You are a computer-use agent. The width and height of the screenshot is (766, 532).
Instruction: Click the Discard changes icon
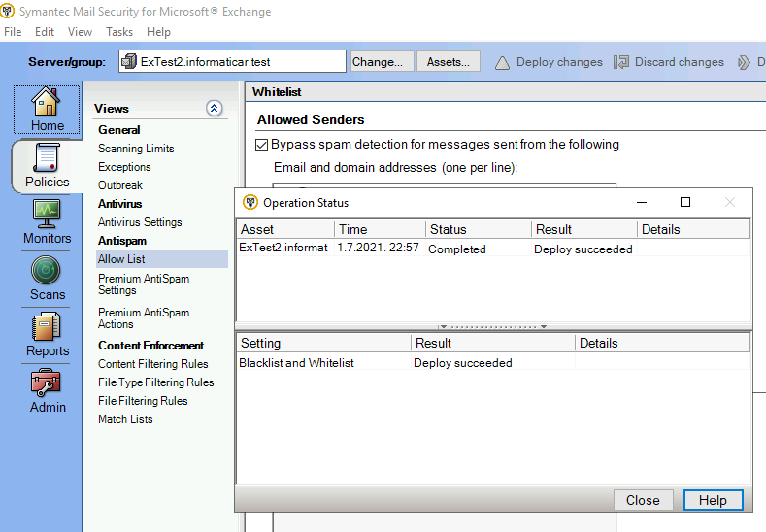(x=621, y=62)
